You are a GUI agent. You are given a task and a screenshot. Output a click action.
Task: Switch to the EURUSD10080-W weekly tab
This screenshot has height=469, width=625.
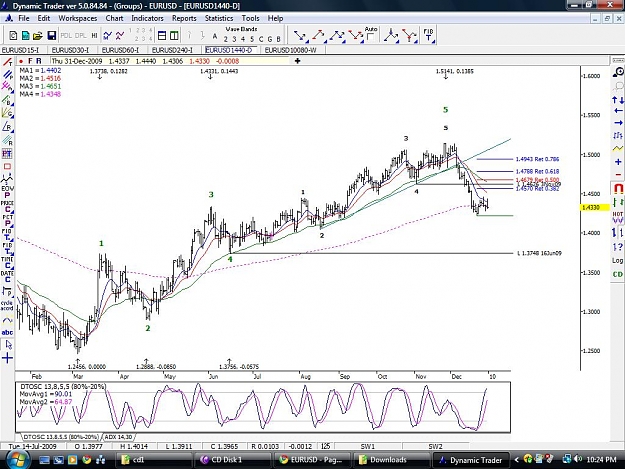pyautogui.click(x=291, y=50)
